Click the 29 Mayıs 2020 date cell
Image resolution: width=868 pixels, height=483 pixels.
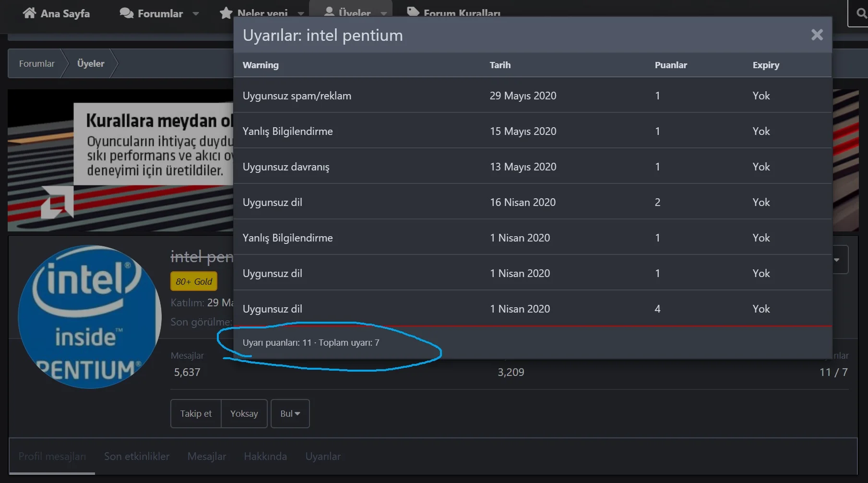(523, 96)
